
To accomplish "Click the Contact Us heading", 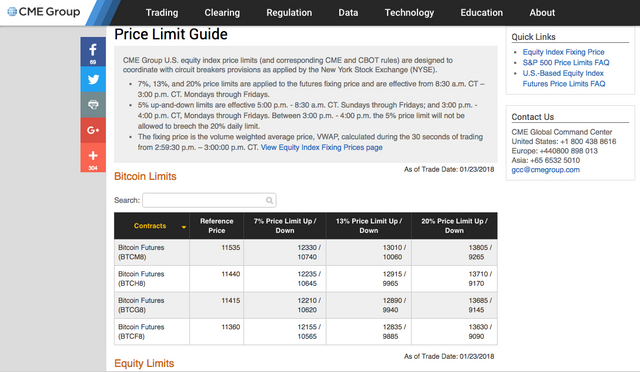I will pyautogui.click(x=533, y=117).
